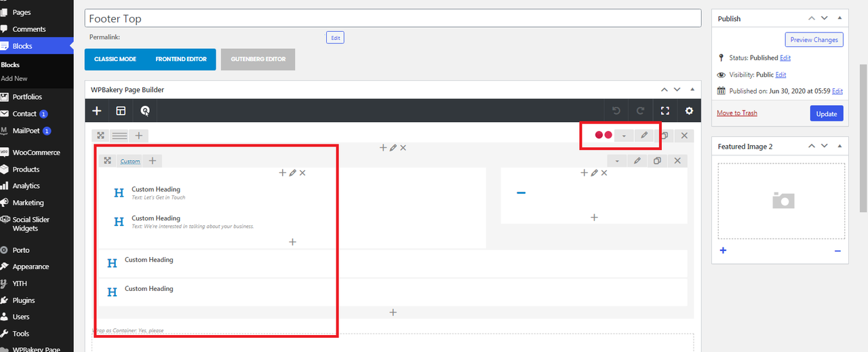Delete the outer row with X icon
868x352 pixels.
pos(684,136)
